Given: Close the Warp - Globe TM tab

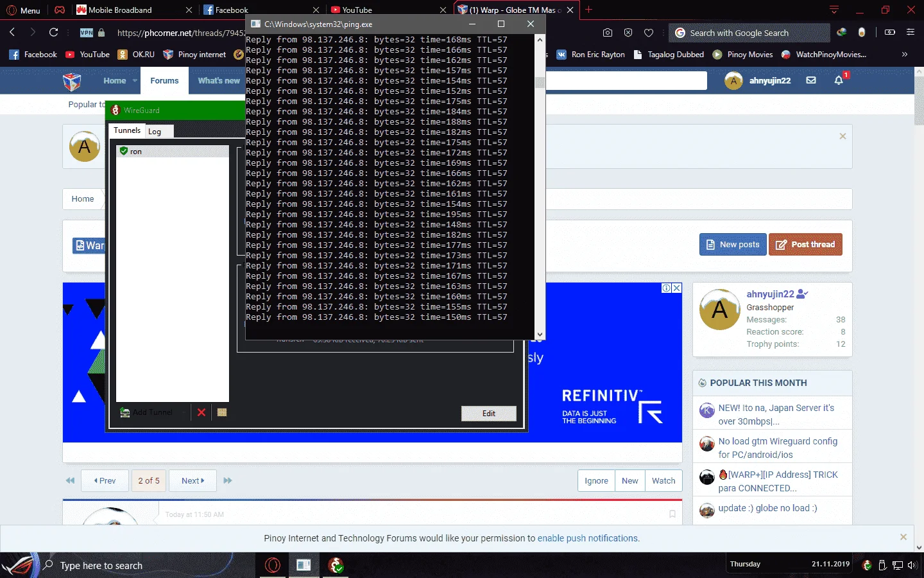Looking at the screenshot, I should pyautogui.click(x=570, y=10).
